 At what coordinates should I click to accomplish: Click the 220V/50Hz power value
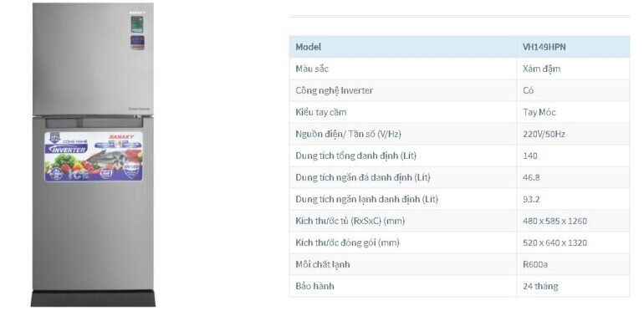click(x=544, y=134)
